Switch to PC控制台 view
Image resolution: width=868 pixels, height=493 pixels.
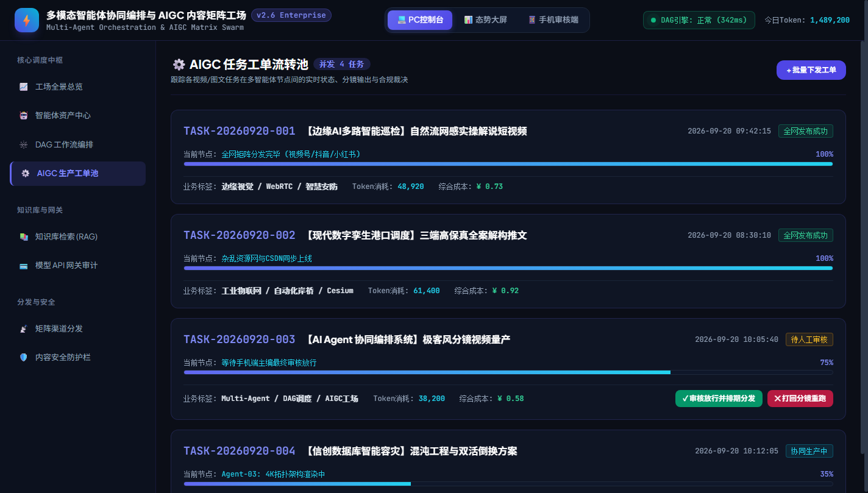(x=420, y=20)
